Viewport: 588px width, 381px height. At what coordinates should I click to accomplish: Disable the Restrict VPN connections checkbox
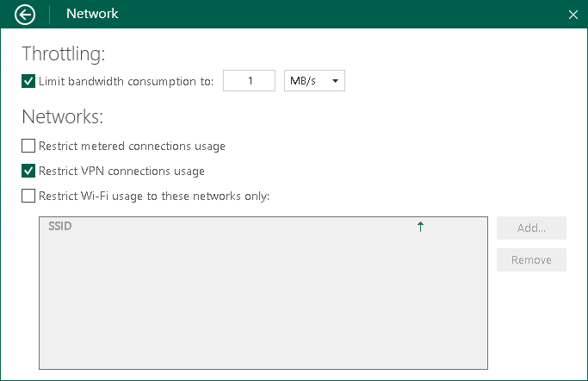(28, 171)
